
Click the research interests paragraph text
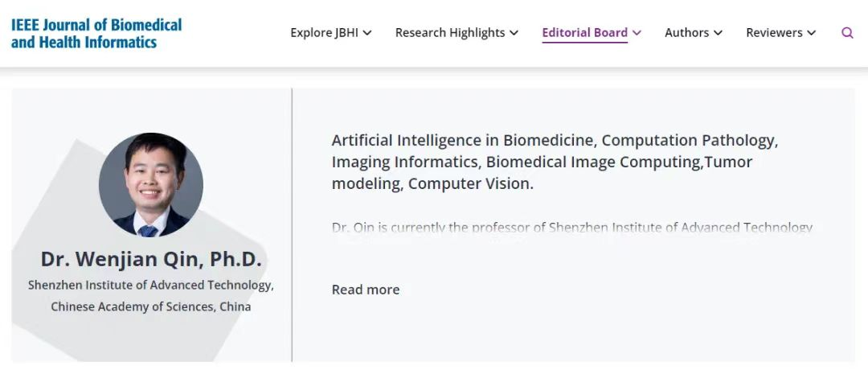point(555,162)
